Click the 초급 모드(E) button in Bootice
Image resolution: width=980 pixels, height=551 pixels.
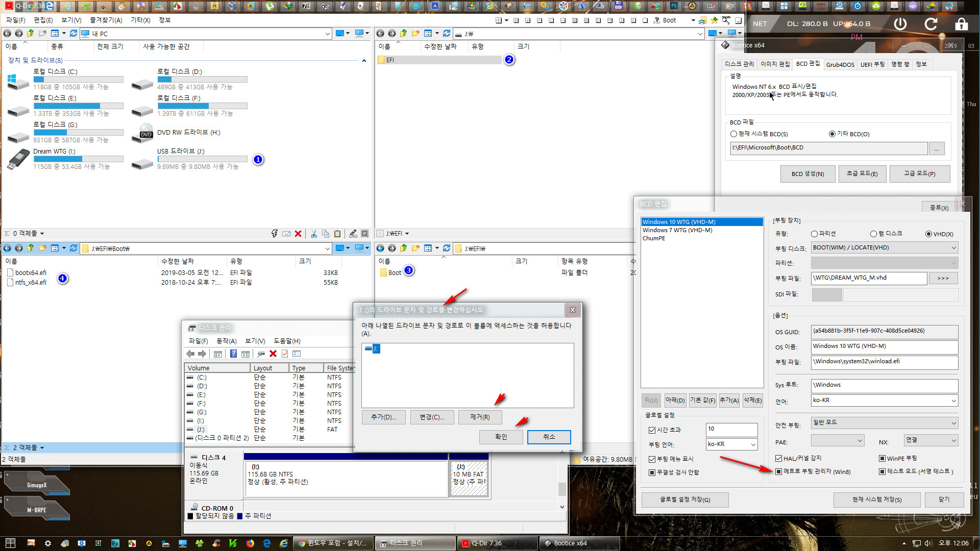tap(862, 174)
